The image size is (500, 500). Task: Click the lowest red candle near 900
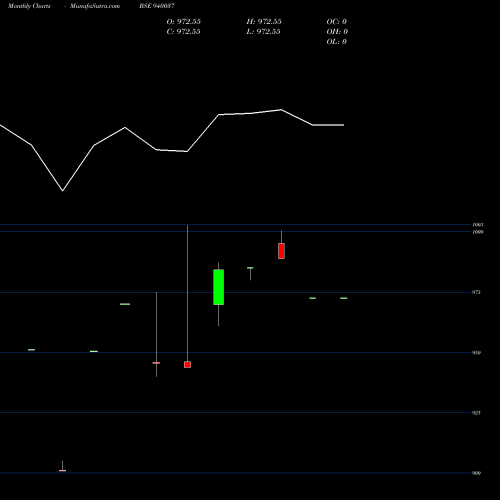pos(63,470)
